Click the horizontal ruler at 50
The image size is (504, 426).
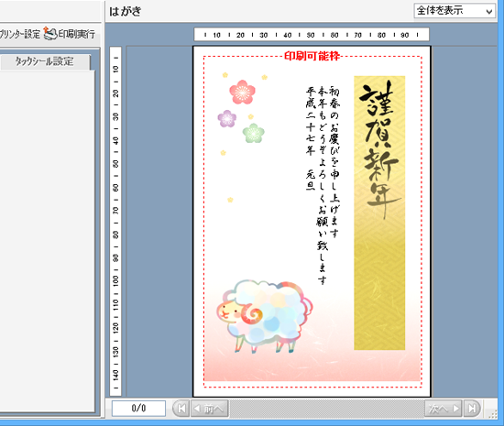point(310,35)
